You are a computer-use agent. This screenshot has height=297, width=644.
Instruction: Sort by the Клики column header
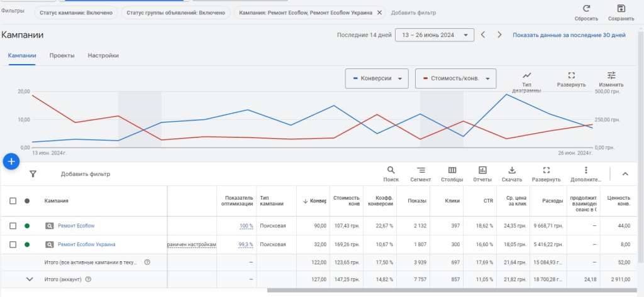[x=452, y=201]
